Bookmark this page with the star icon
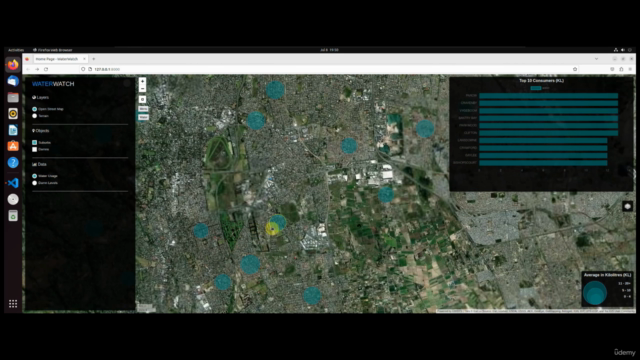This screenshot has width=640, height=360. [575, 69]
